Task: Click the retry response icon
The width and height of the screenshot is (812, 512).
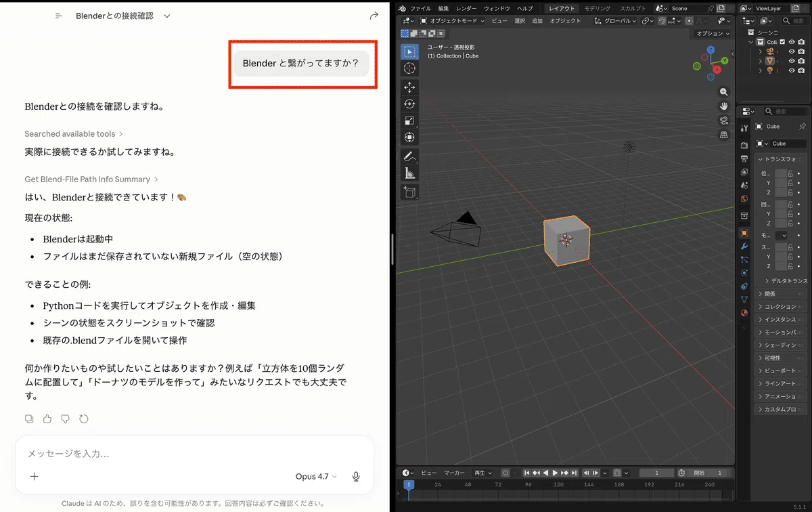Action: pyautogui.click(x=84, y=419)
